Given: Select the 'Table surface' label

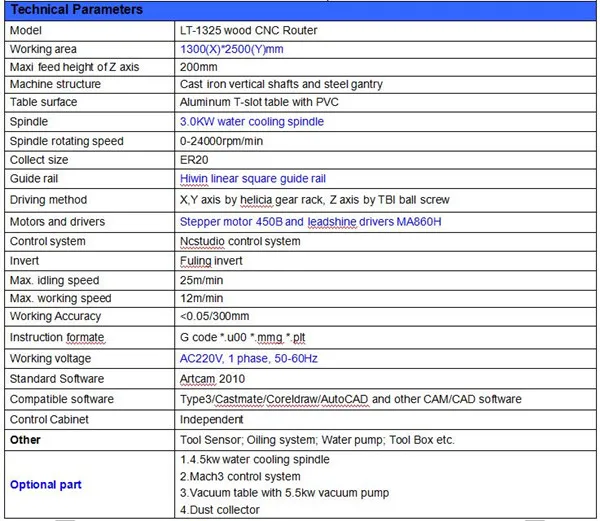Looking at the screenshot, I should coord(44,102).
